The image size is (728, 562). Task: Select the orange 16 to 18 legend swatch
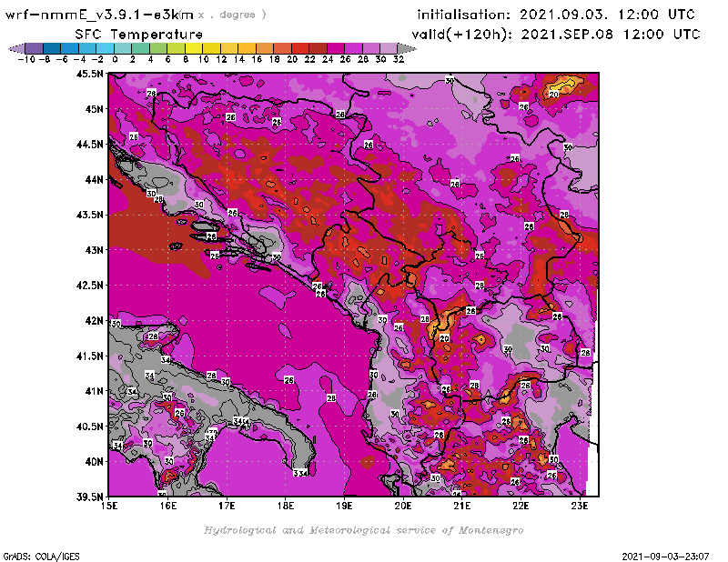pyautogui.click(x=265, y=49)
